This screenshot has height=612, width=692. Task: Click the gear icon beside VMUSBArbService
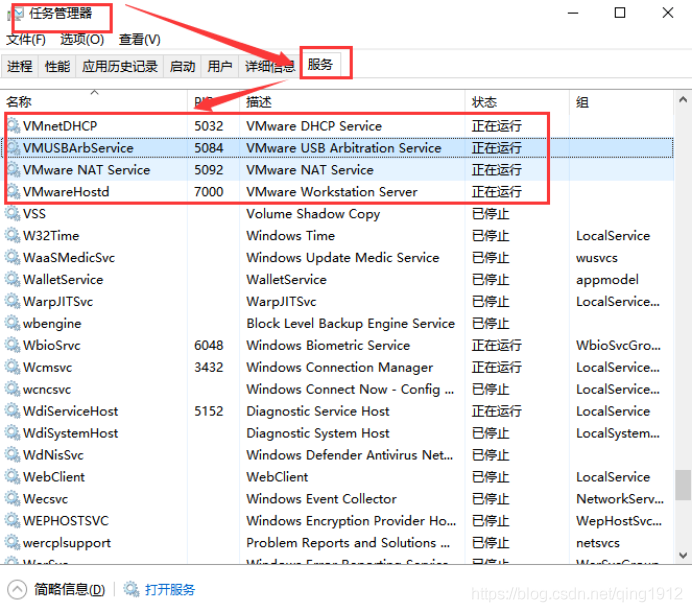[13, 148]
